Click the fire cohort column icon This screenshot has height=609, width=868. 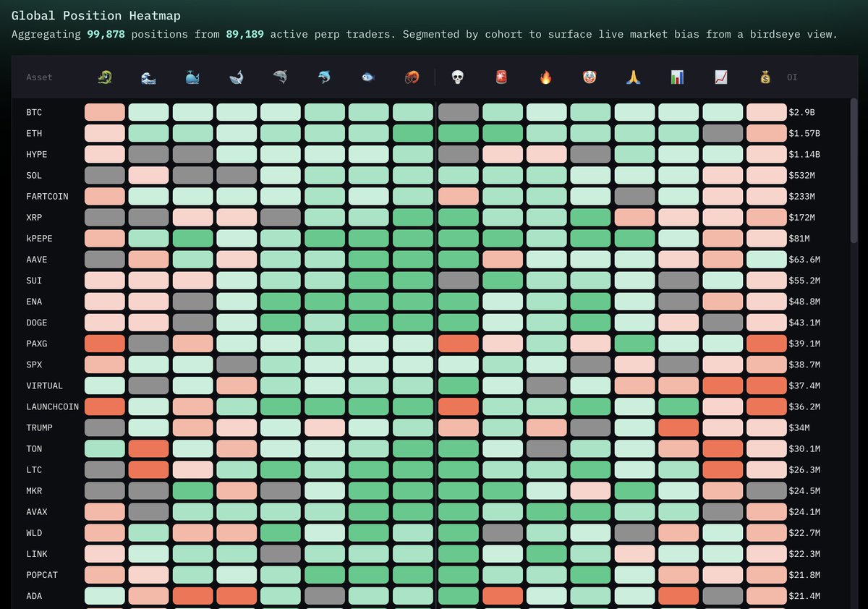pyautogui.click(x=546, y=77)
